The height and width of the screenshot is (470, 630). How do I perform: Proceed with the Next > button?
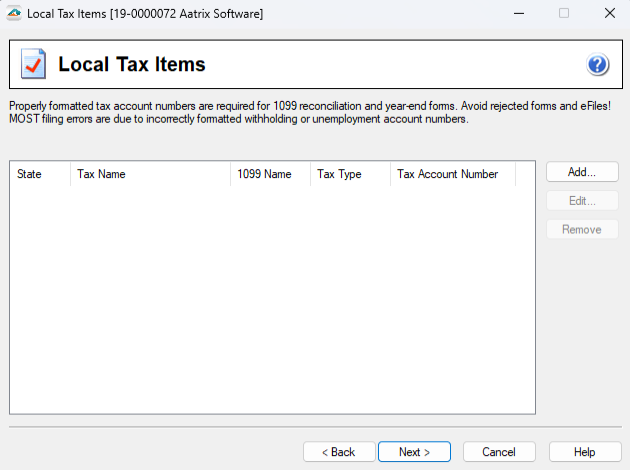tap(414, 452)
